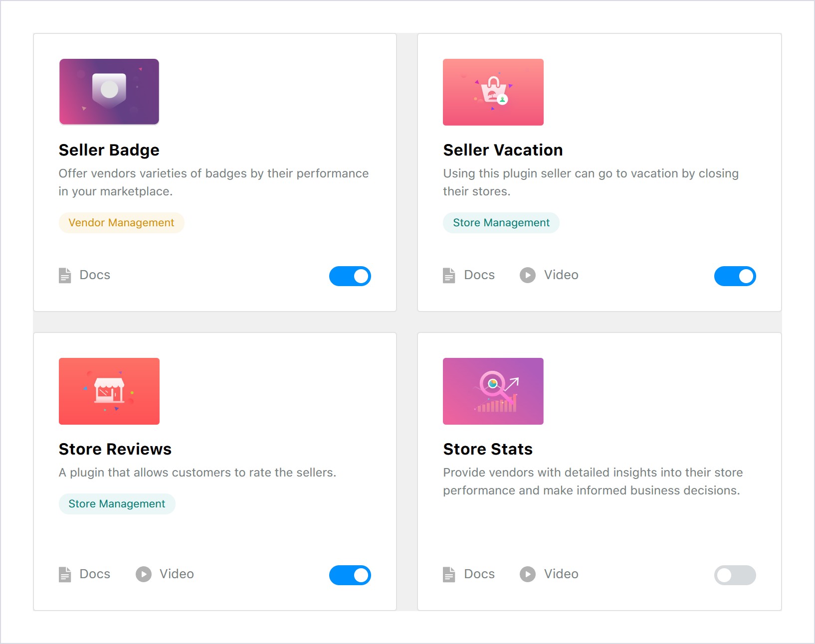The image size is (815, 644).
Task: Click the Store Stats module thumbnail
Action: [493, 391]
